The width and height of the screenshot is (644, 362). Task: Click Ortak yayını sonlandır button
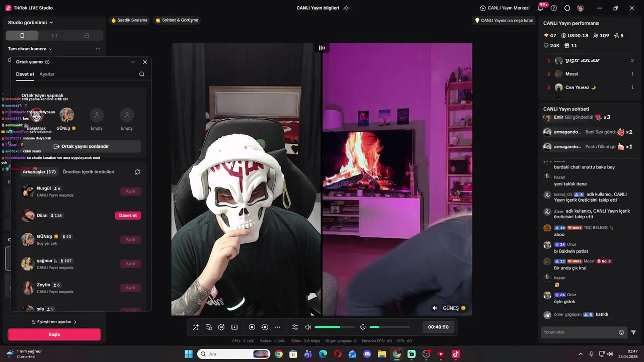pos(81,146)
